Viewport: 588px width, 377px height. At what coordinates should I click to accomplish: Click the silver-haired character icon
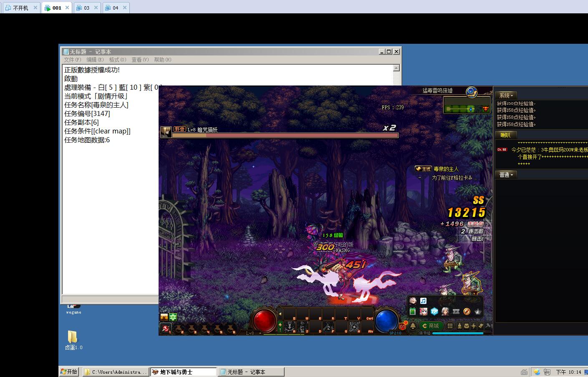(x=445, y=312)
